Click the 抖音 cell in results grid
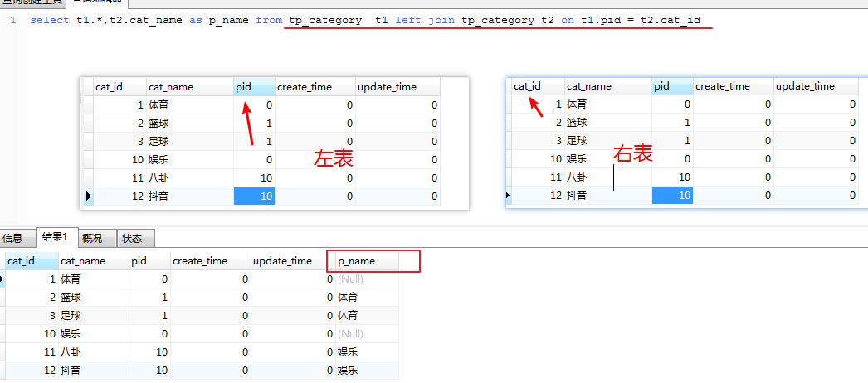Screen dimensions: 868x383 click(x=71, y=371)
